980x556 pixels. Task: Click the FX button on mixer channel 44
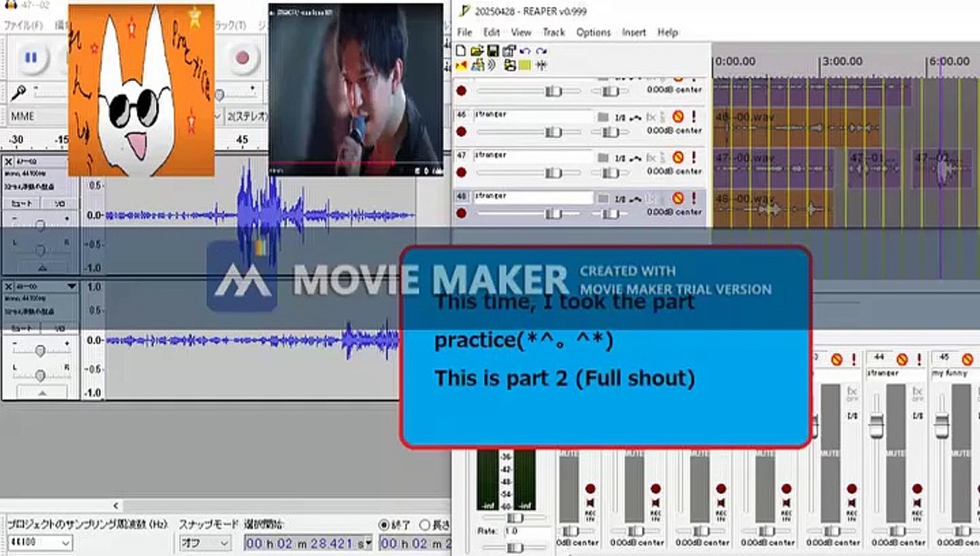click(x=917, y=392)
